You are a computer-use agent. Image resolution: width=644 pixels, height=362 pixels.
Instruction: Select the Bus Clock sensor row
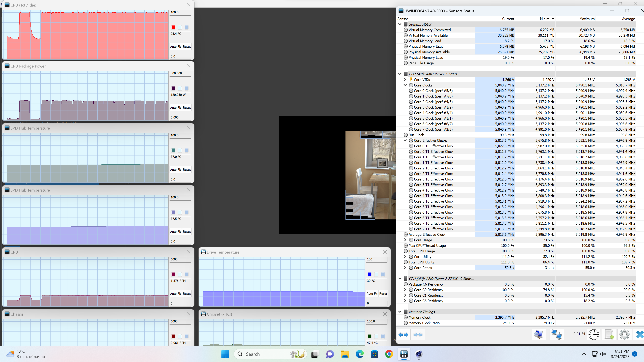(416, 135)
